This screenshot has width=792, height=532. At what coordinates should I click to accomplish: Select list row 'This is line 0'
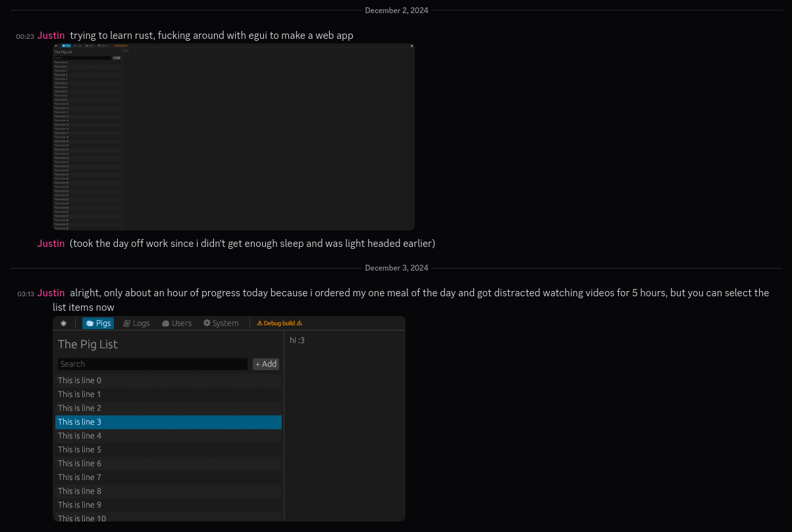pos(169,381)
